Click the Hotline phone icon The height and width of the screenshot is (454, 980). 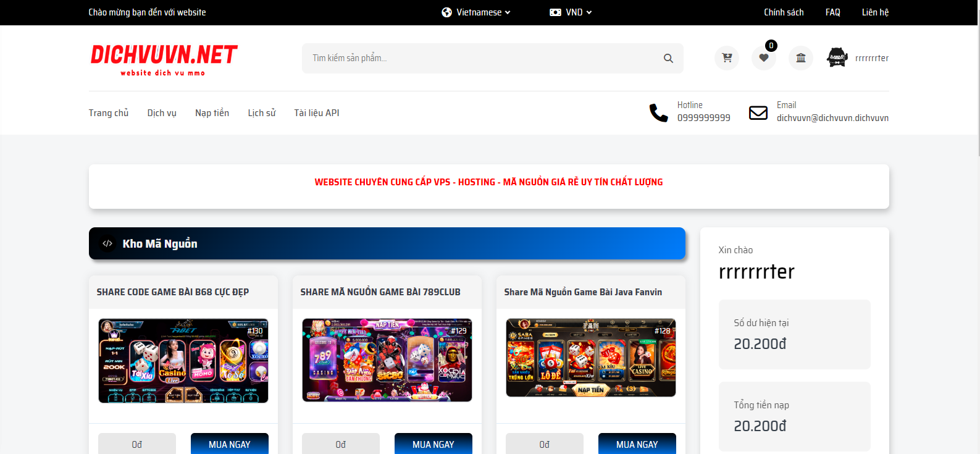[x=658, y=112]
